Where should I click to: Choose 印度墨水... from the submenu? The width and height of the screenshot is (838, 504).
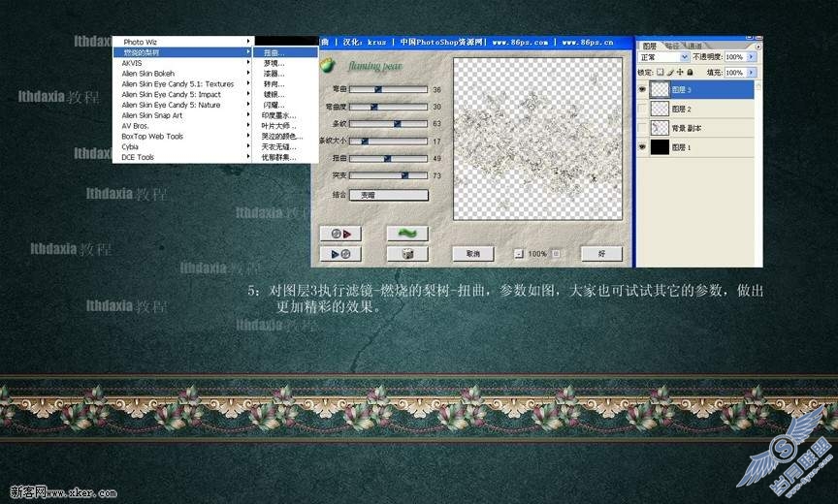point(285,115)
